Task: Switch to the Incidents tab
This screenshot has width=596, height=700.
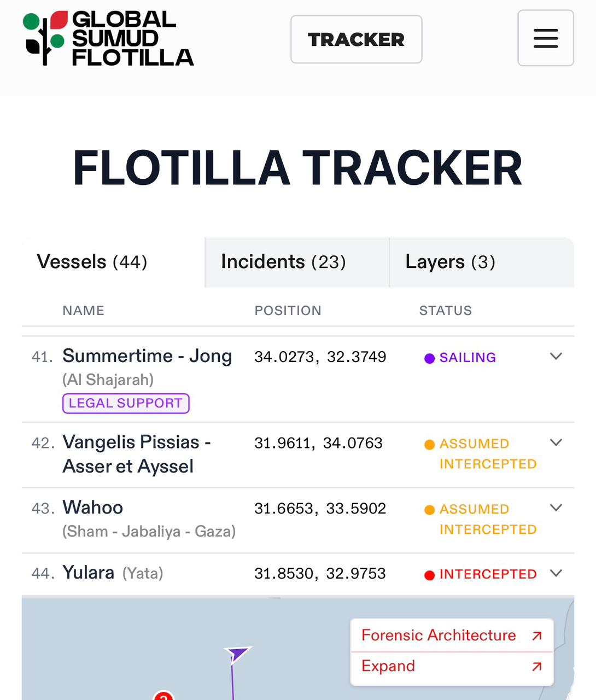Action: (x=283, y=262)
